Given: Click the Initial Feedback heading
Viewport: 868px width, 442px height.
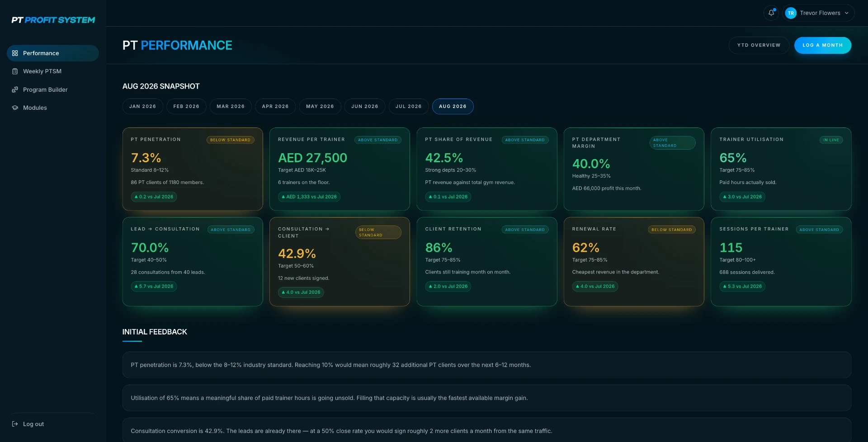Looking at the screenshot, I should [x=155, y=332].
